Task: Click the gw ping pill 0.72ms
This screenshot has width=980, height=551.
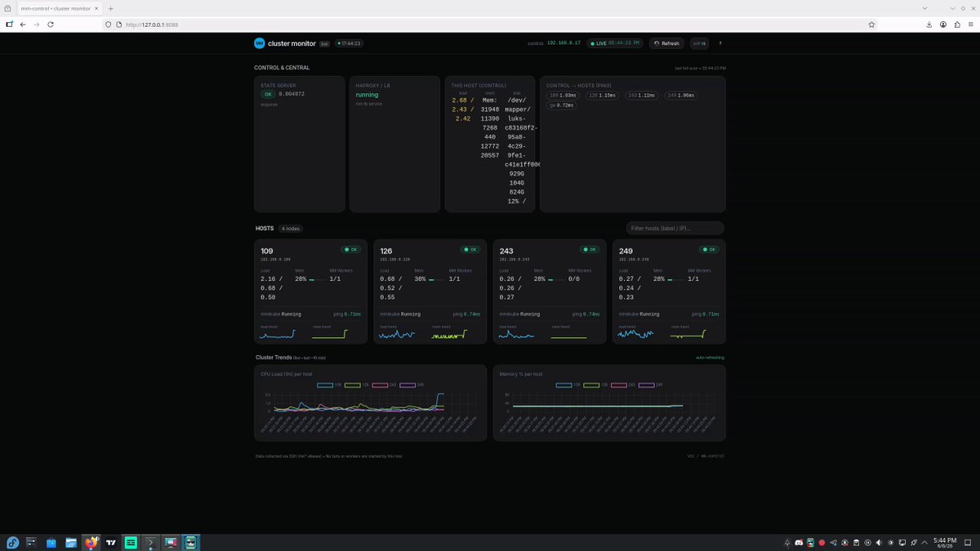Action: pyautogui.click(x=562, y=105)
